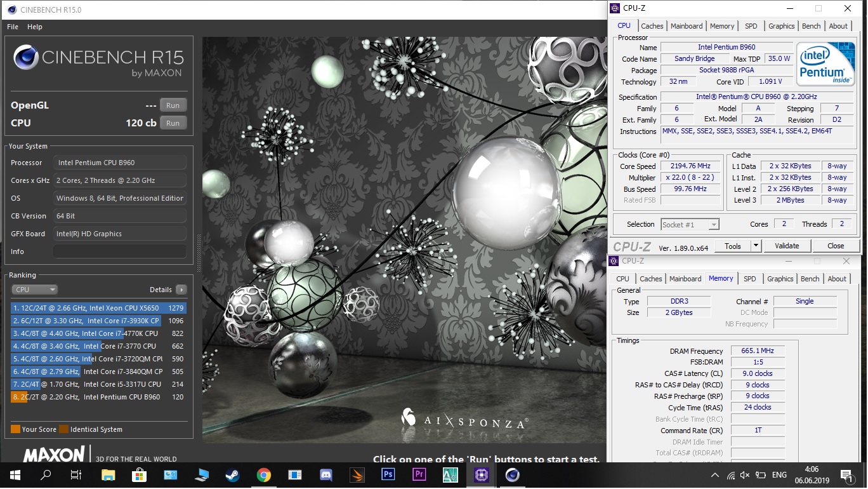Switch to Mainboard tab in upper CPU-Z

tap(687, 26)
